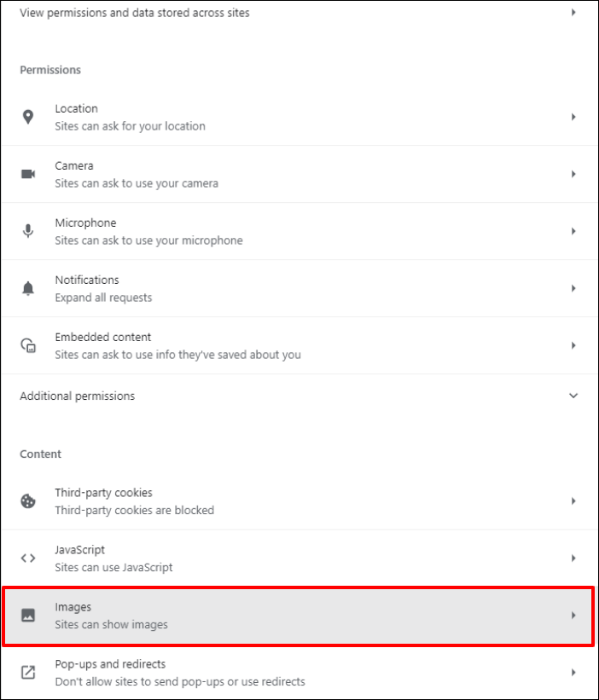Open arrow for Camera settings
Screen dimensions: 599x700
coord(573,174)
